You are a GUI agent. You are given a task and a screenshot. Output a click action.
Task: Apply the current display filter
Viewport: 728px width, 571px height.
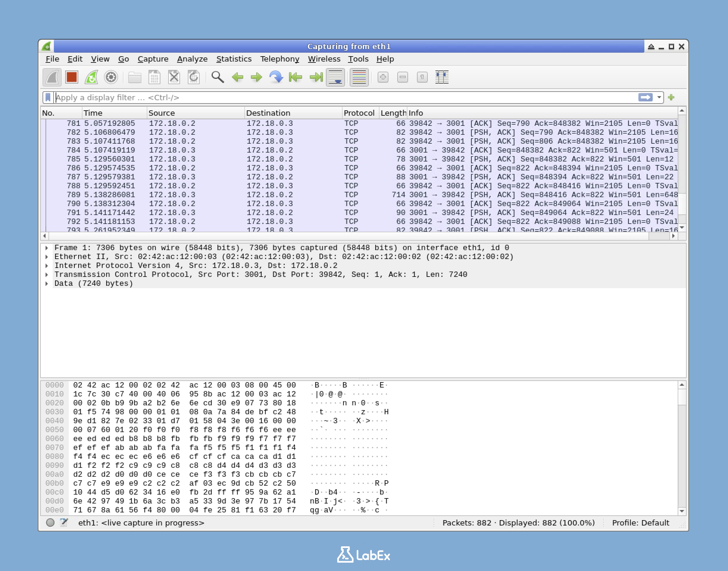click(645, 97)
